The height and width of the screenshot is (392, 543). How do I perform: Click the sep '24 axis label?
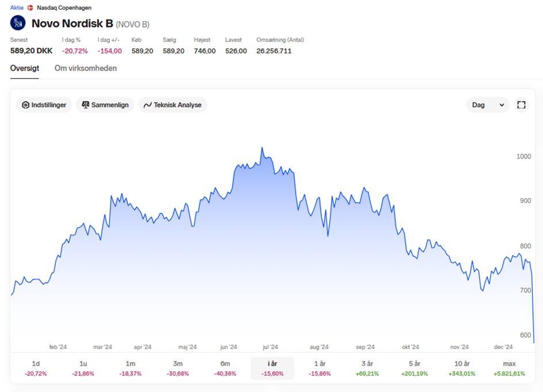pyautogui.click(x=365, y=347)
